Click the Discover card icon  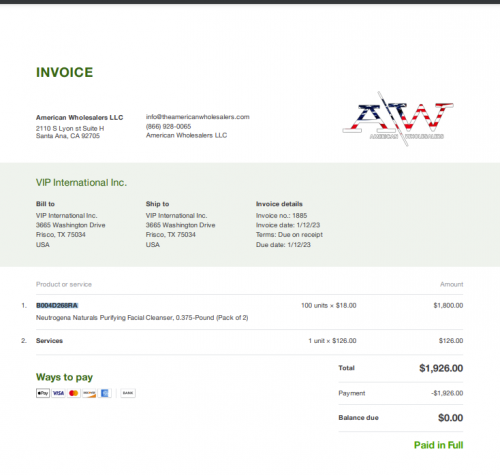[89, 393]
